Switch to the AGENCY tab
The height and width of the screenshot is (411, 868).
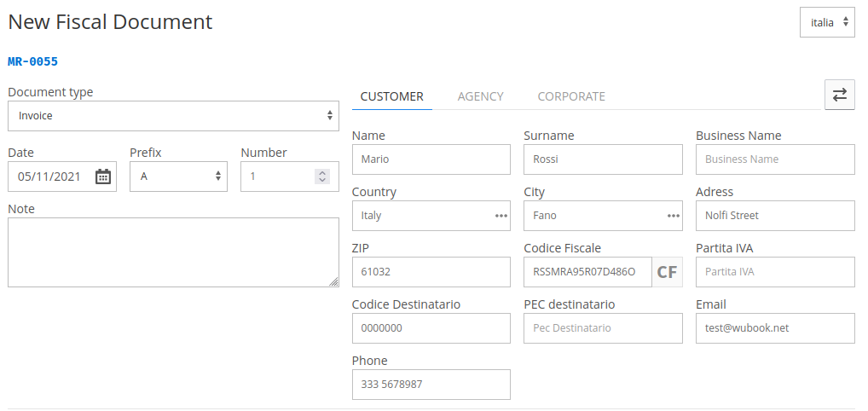pyautogui.click(x=480, y=96)
